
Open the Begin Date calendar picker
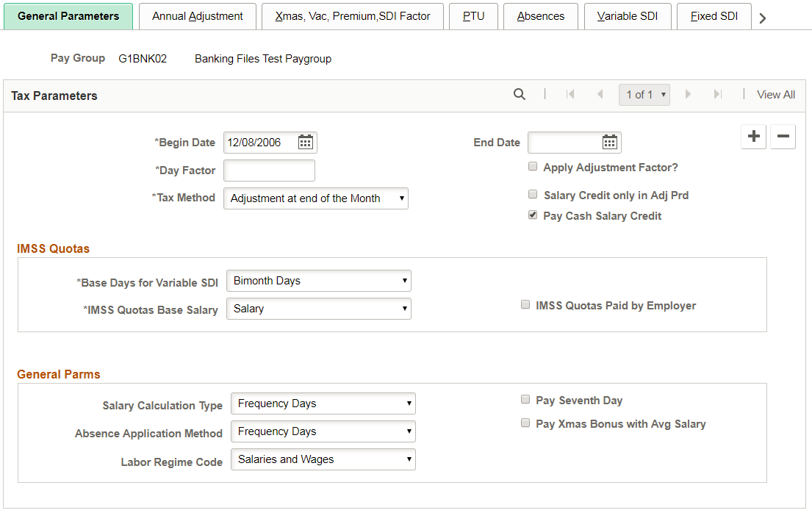pyautogui.click(x=306, y=143)
